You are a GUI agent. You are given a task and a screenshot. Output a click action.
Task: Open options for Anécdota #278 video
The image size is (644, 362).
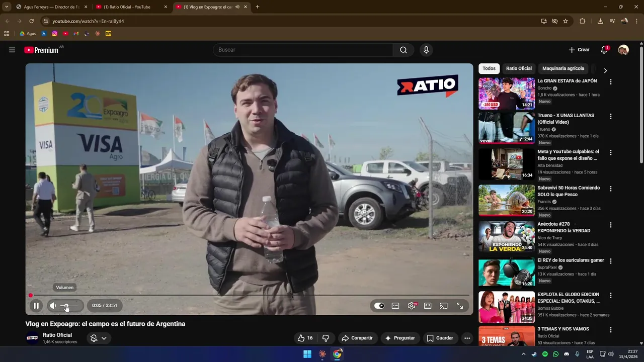pos(611,225)
